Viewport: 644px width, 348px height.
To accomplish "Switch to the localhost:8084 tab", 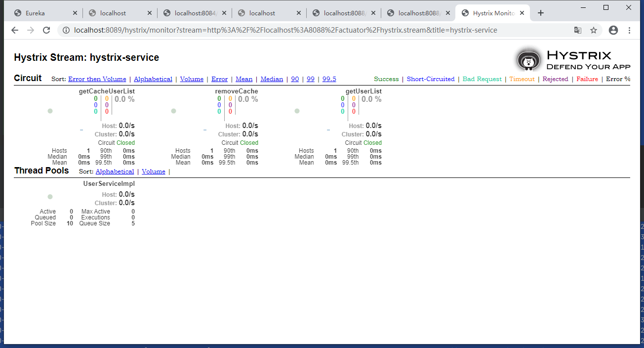I will point(194,13).
